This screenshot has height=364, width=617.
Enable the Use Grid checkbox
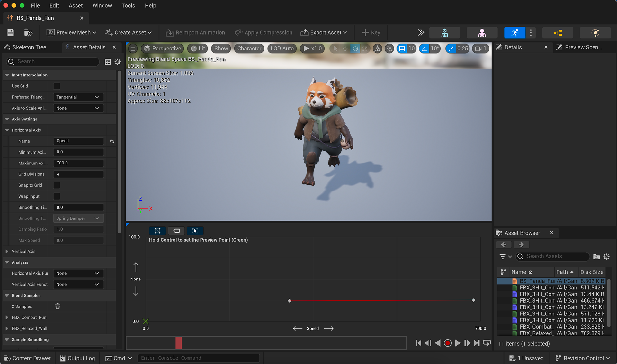click(57, 86)
